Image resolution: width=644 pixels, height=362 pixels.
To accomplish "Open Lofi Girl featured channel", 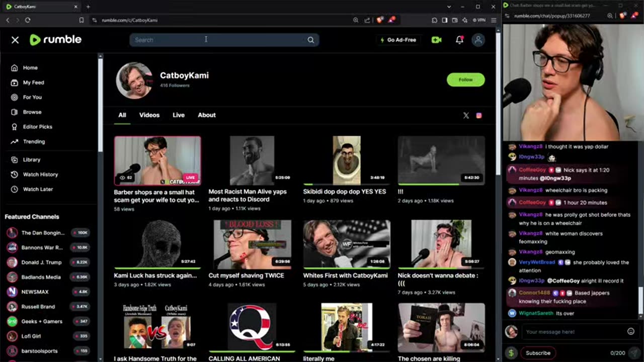I will click(x=49, y=336).
